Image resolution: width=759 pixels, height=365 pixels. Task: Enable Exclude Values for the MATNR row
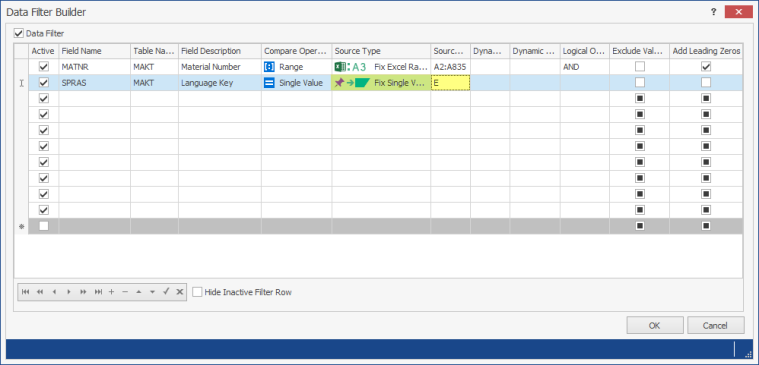[x=640, y=67]
